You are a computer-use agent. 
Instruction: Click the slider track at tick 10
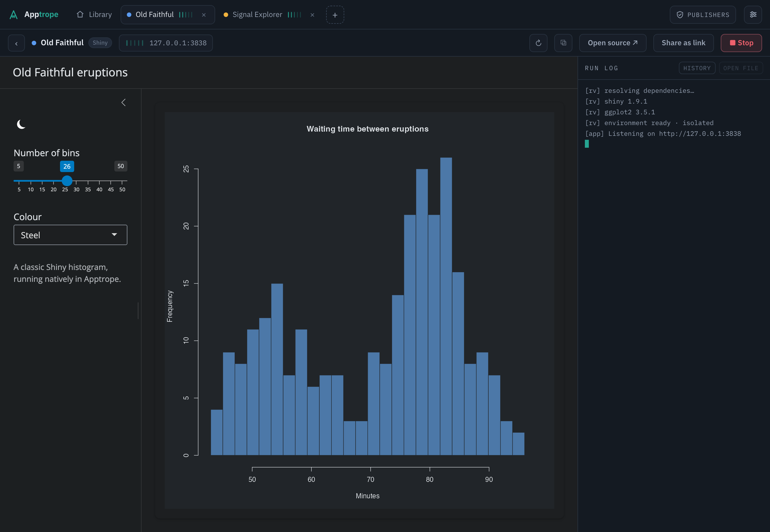31,181
